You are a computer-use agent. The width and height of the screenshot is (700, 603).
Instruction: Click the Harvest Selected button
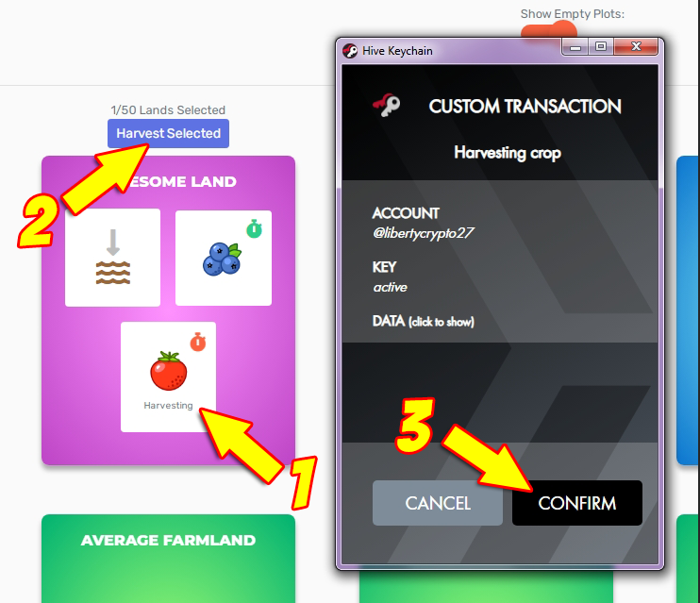click(168, 133)
